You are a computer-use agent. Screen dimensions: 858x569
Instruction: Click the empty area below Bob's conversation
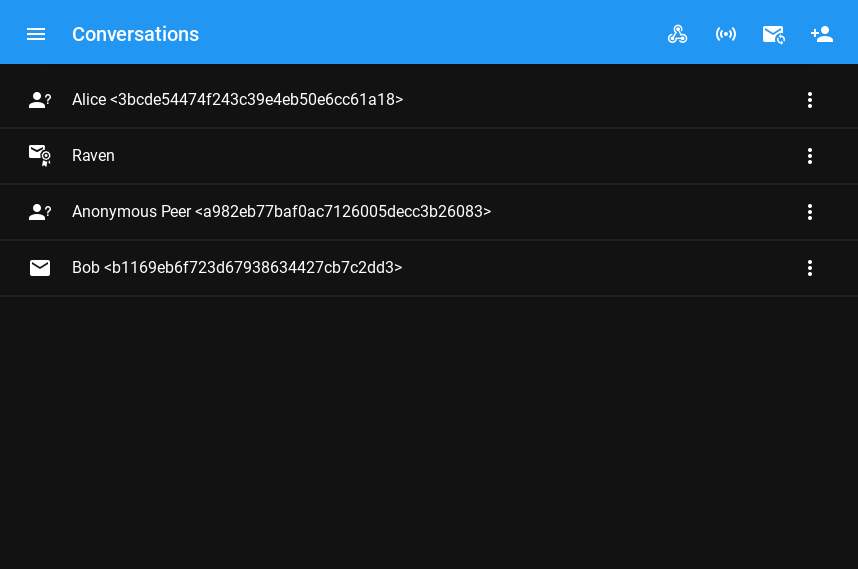429,430
